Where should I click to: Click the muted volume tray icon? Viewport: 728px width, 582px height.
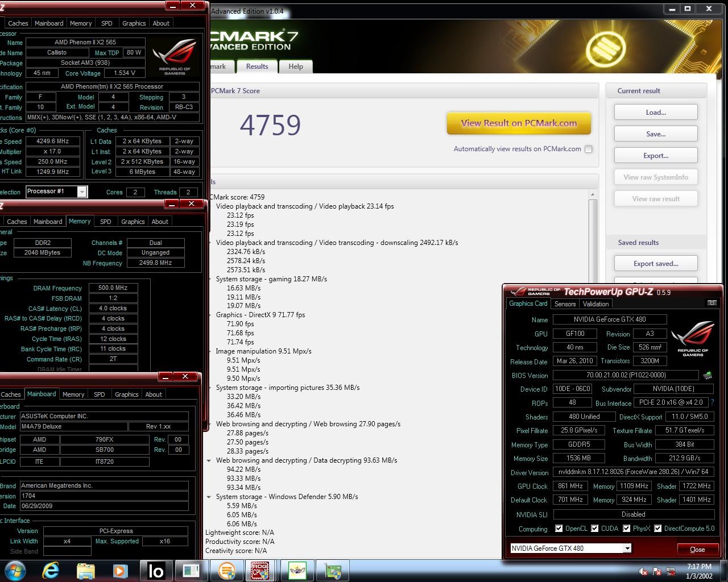(643, 571)
